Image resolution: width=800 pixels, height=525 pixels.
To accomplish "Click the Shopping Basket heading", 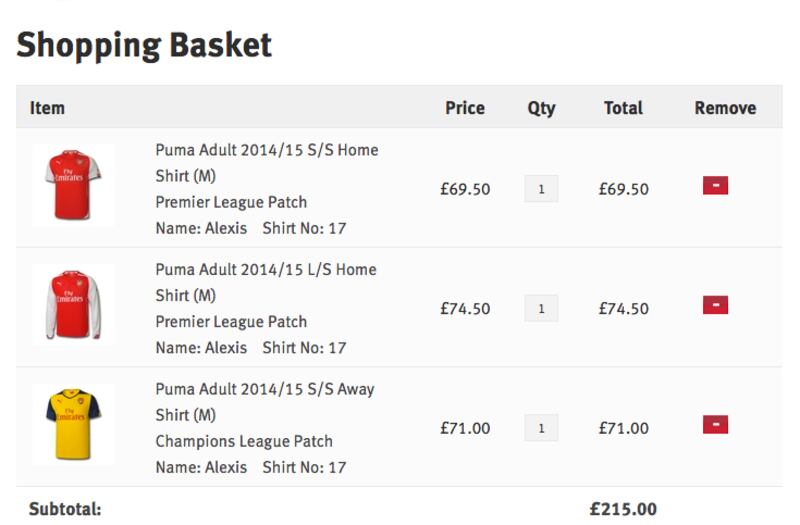I will (x=144, y=45).
